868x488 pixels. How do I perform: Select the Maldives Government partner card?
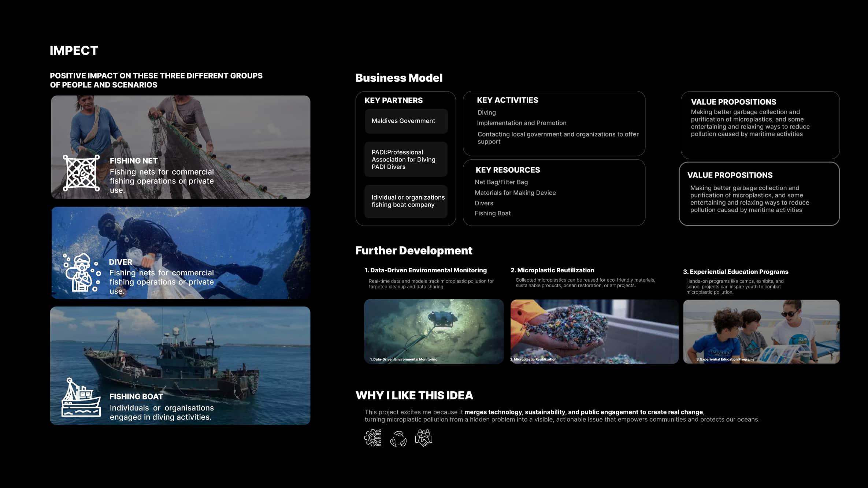406,121
